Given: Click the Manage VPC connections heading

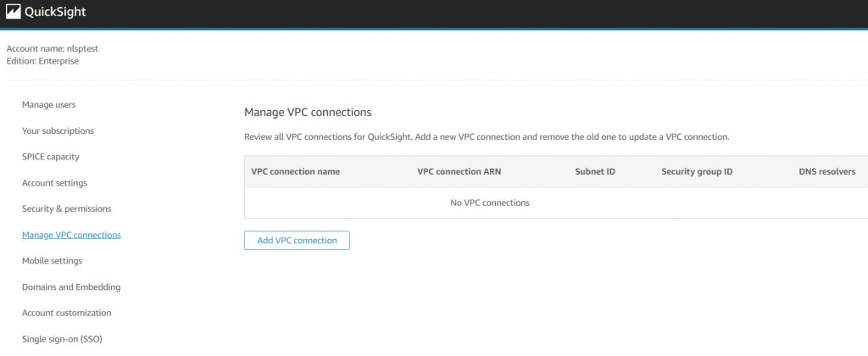Looking at the screenshot, I should [308, 112].
